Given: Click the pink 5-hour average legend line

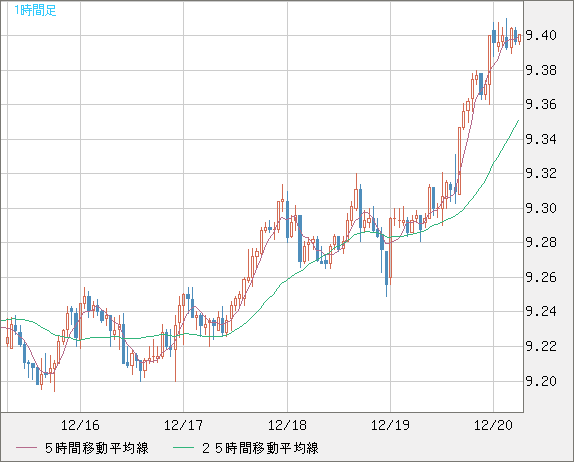Looking at the screenshot, I should point(27,448).
